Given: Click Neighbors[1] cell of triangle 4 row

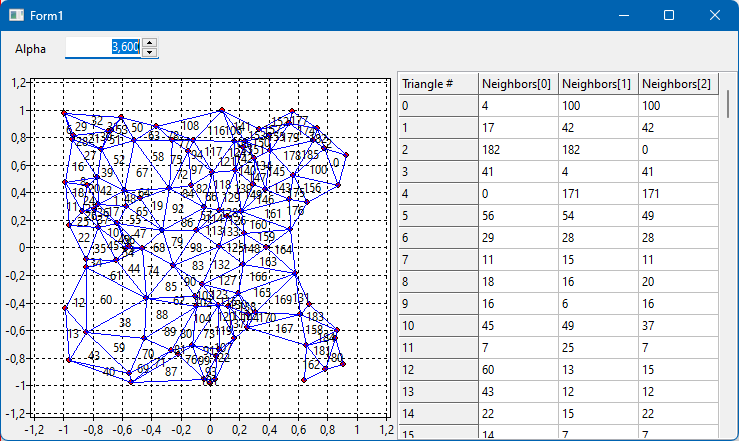Looking at the screenshot, I should tap(599, 194).
